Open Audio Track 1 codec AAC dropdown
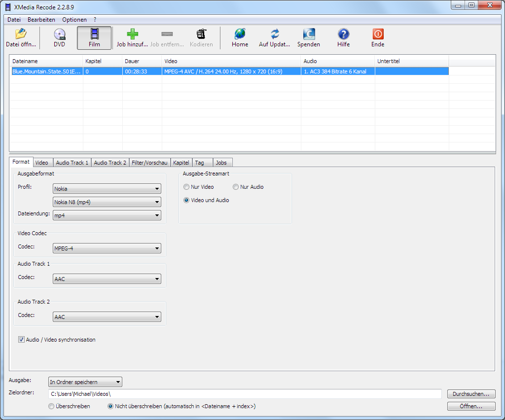Image resolution: width=505 pixels, height=420 pixels. (x=107, y=279)
